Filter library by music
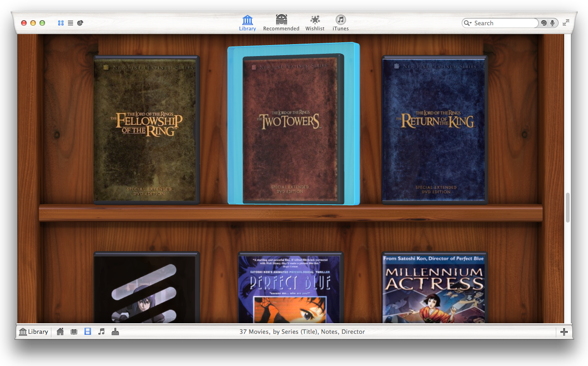 [x=102, y=332]
